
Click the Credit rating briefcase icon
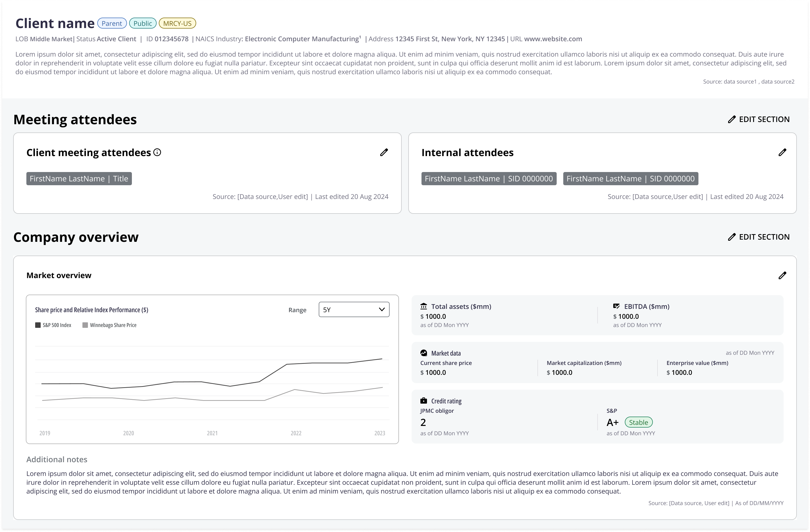click(x=423, y=401)
